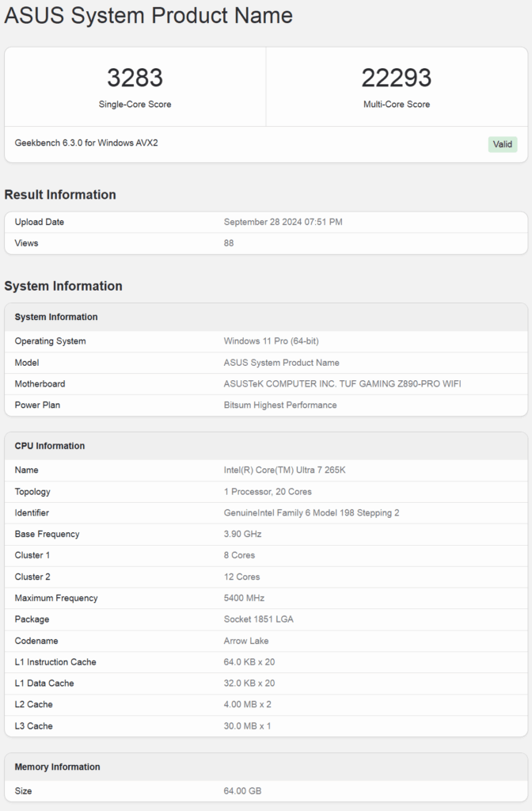The image size is (532, 811).
Task: Click the green Valid badge
Action: pyautogui.click(x=502, y=144)
